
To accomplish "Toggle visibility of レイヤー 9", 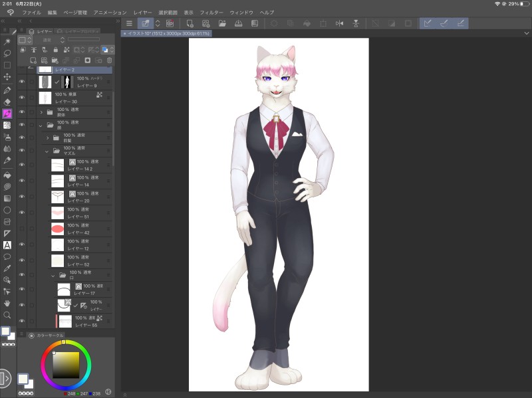I will pos(22,82).
